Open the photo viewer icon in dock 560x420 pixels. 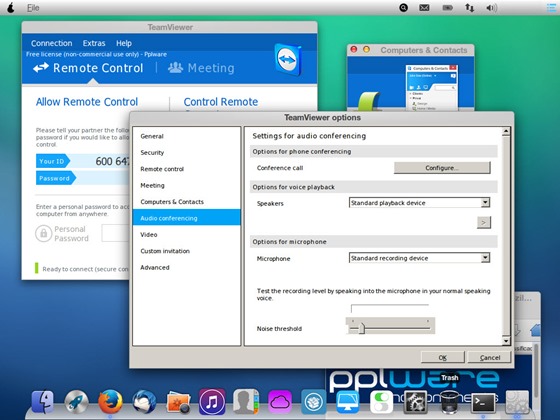click(x=178, y=402)
